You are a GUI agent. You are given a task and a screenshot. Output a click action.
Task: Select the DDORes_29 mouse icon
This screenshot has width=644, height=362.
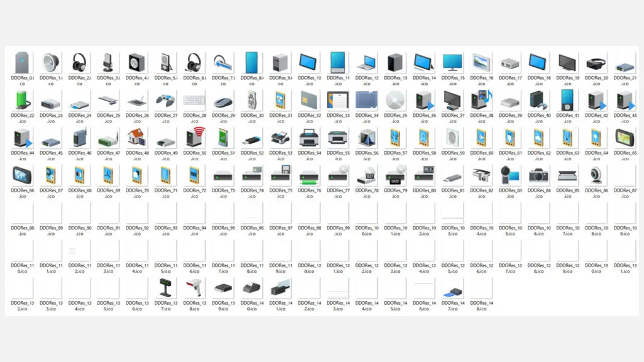click(223, 101)
